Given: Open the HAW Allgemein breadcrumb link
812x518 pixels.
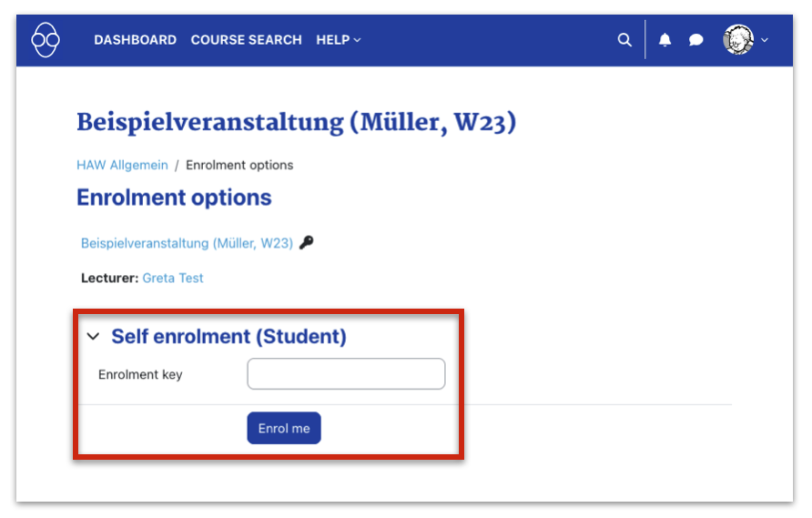Looking at the screenshot, I should (x=122, y=165).
